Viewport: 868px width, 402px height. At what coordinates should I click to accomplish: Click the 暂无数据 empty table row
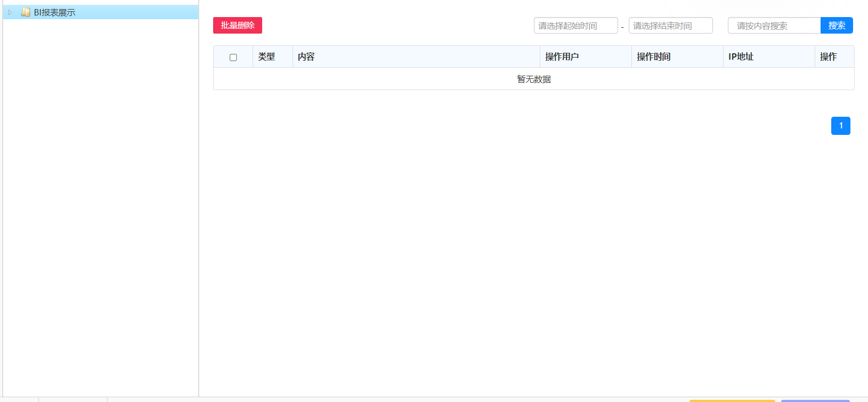(x=533, y=79)
